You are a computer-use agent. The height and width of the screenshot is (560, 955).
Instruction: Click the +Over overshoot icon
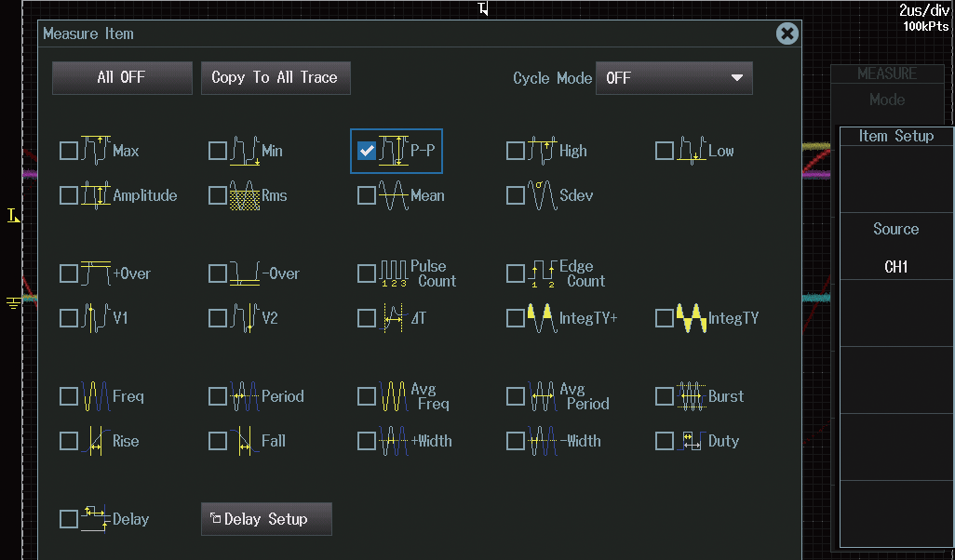click(x=96, y=273)
